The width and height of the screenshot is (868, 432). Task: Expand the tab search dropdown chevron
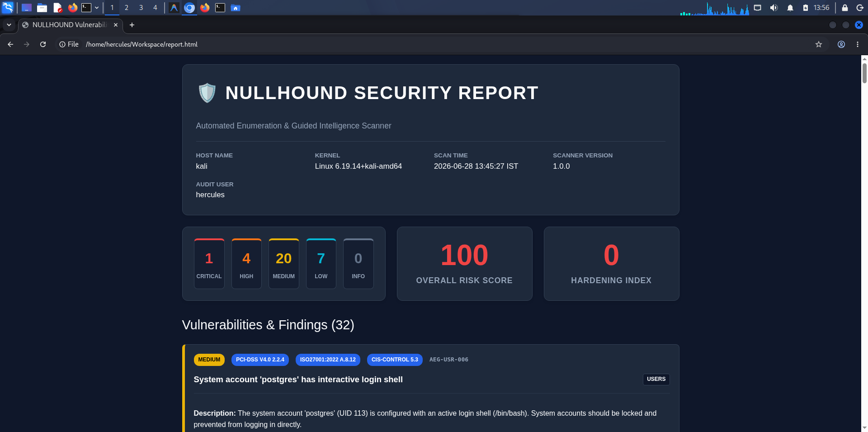click(9, 25)
